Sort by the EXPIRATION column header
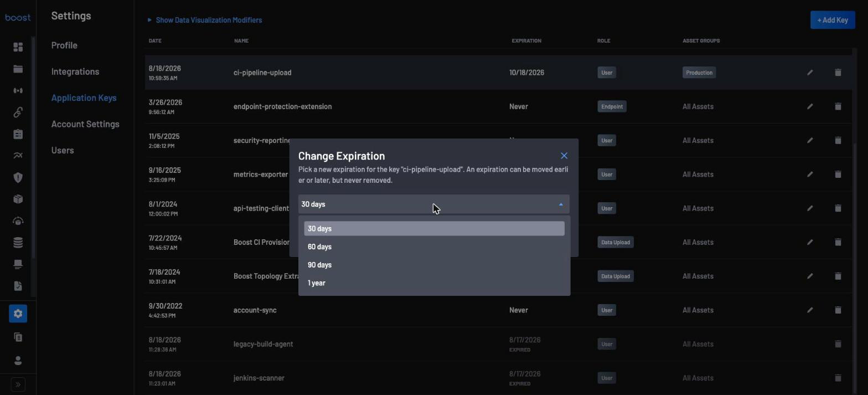The height and width of the screenshot is (395, 868). point(526,41)
